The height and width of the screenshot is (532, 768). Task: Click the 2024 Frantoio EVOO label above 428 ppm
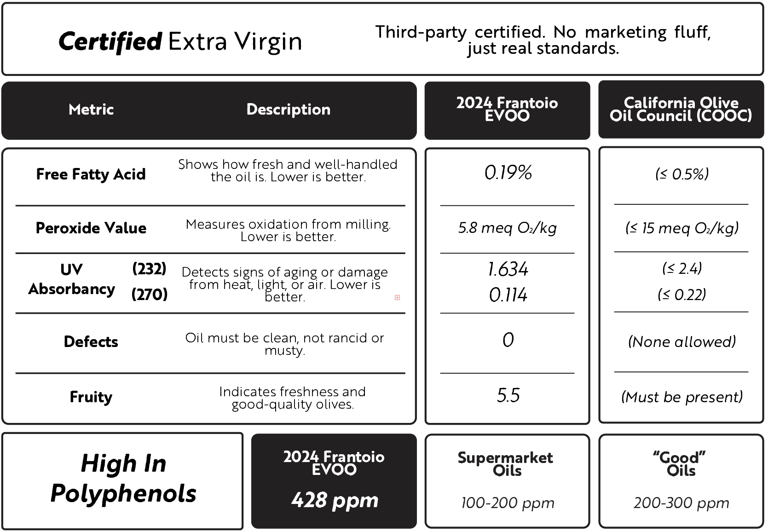click(x=334, y=463)
